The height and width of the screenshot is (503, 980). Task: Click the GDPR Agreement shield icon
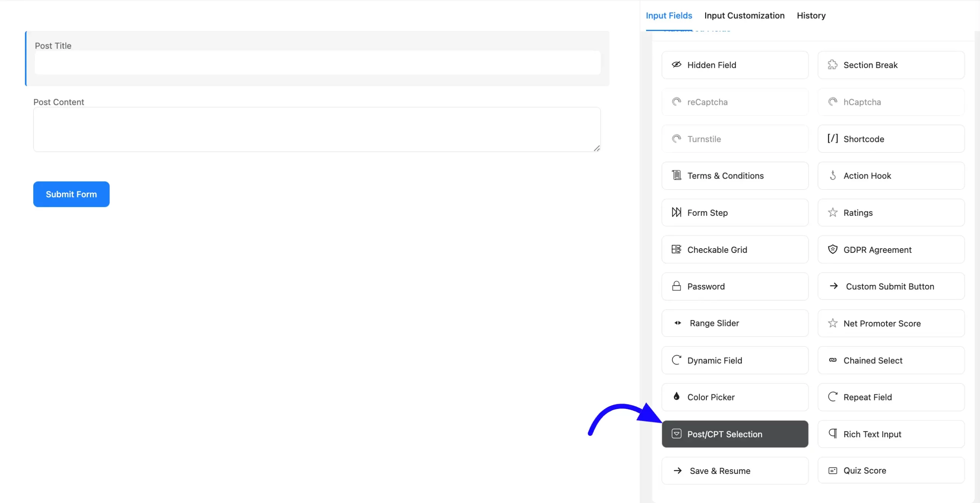(x=833, y=249)
